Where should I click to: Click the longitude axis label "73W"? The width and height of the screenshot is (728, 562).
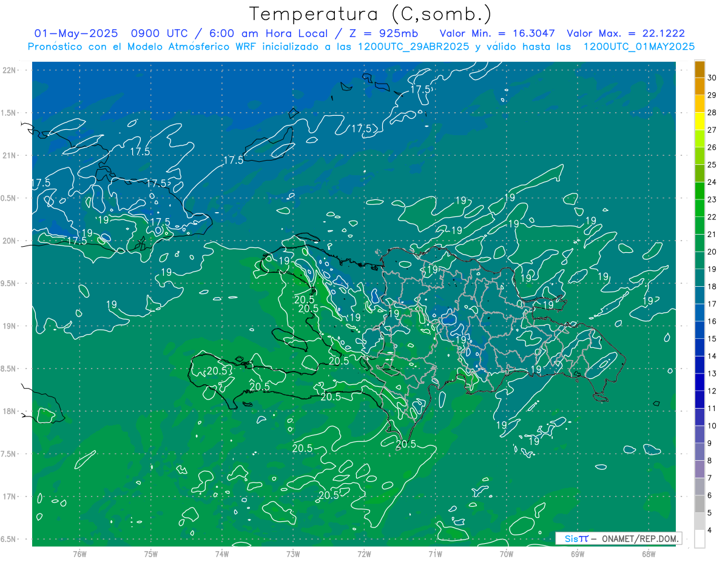pyautogui.click(x=293, y=554)
